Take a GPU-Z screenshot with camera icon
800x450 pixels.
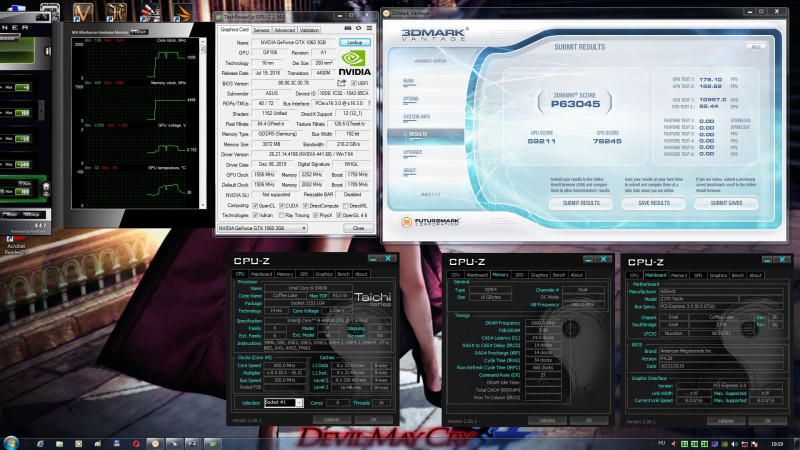click(348, 29)
